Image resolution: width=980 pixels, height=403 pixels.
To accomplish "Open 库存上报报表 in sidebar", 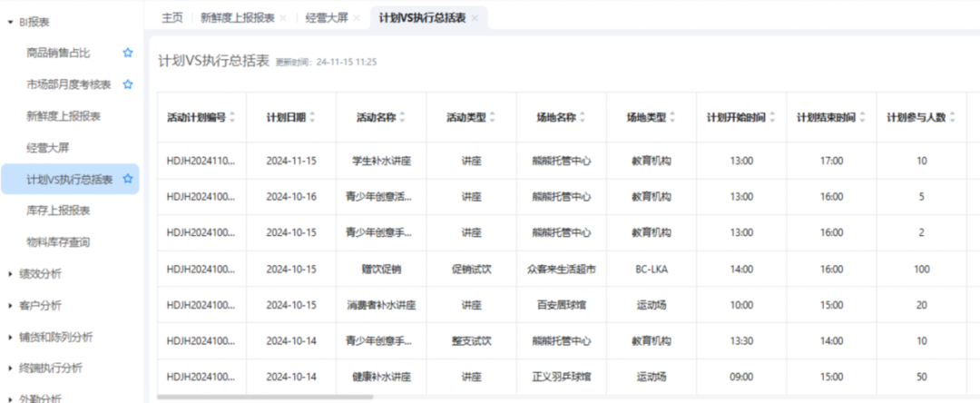I will coord(58,211).
